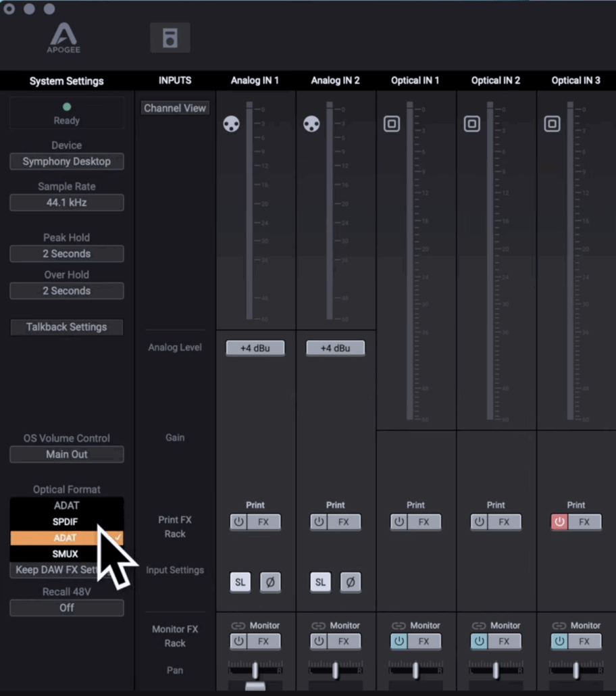Click the Monitor link icon on Optical IN 2
616x696 pixels.
(479, 626)
